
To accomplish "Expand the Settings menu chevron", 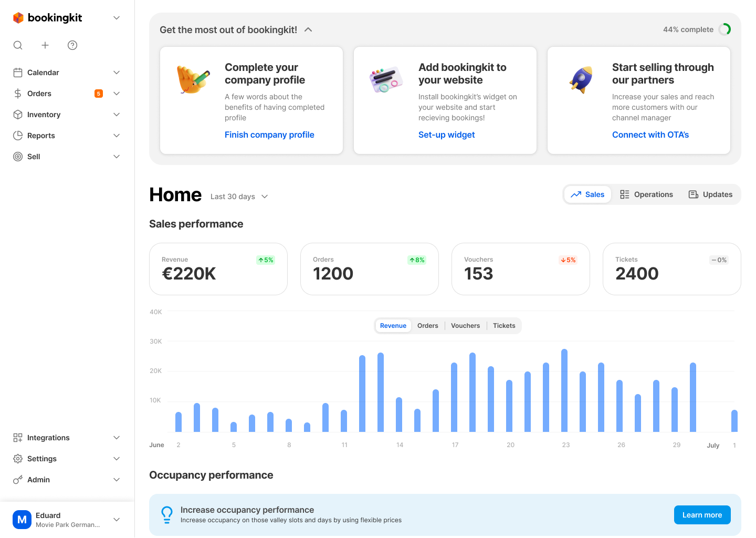I will (x=117, y=459).
